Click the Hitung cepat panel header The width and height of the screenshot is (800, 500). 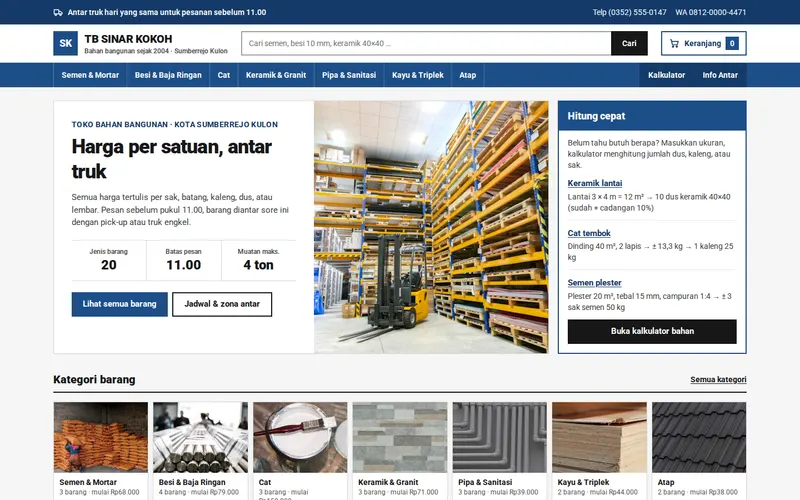tap(652, 116)
